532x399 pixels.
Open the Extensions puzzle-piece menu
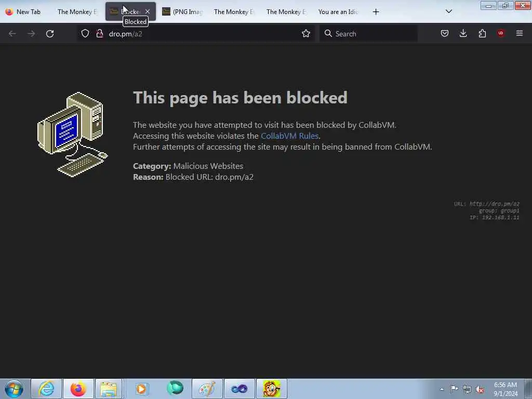[x=482, y=33]
